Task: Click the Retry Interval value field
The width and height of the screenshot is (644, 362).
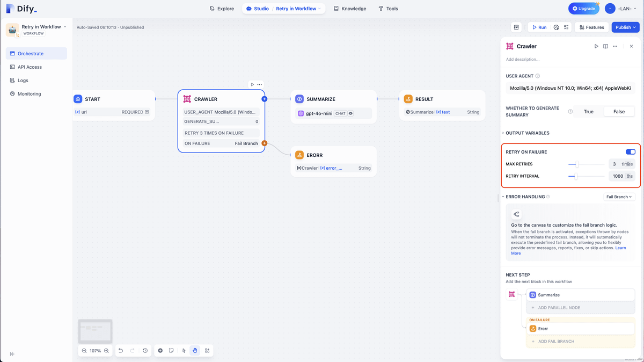Action: tap(621, 176)
